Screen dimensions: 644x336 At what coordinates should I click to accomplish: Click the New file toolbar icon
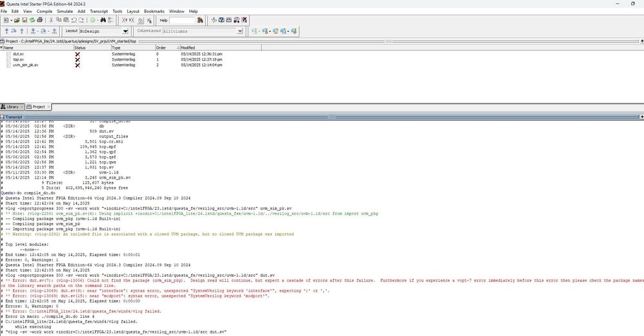pos(6,20)
